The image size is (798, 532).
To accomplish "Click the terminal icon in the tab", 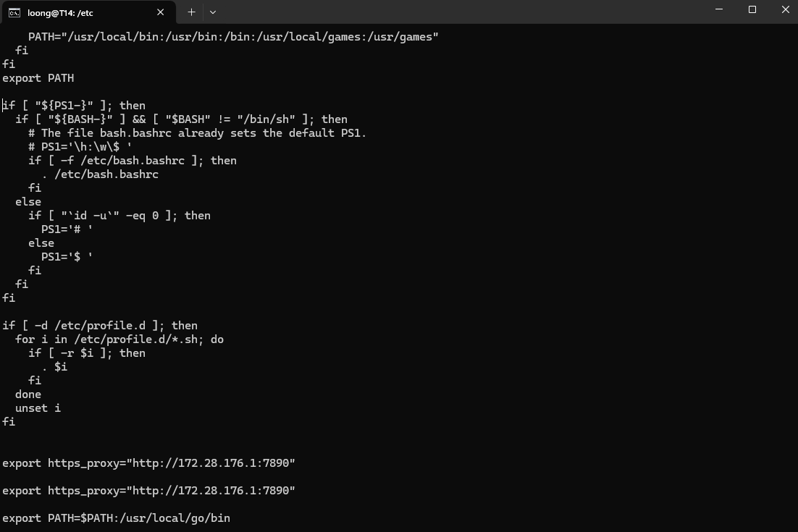I will (x=14, y=13).
